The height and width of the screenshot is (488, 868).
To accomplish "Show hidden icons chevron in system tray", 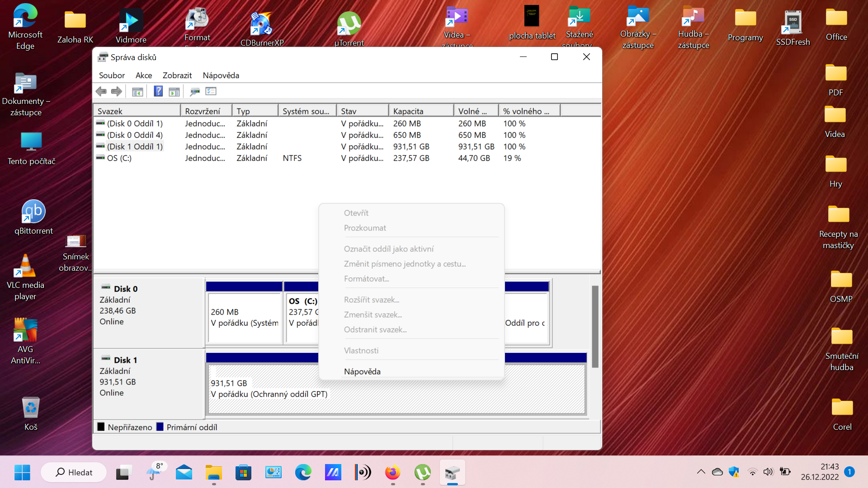I will tap(701, 472).
